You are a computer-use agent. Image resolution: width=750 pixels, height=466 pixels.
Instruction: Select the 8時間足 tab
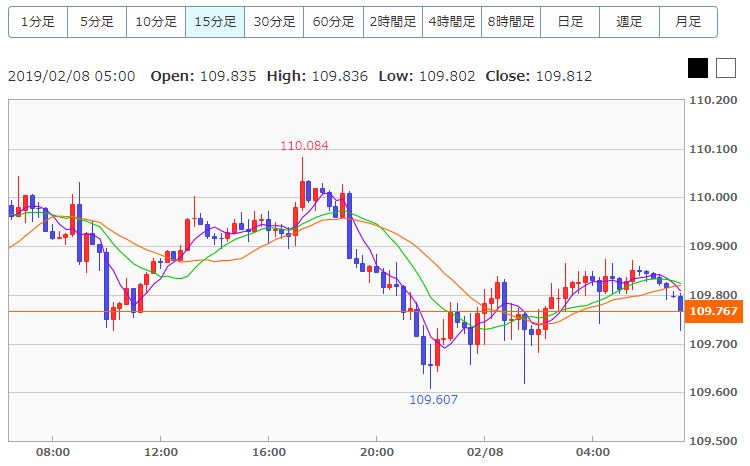[511, 22]
